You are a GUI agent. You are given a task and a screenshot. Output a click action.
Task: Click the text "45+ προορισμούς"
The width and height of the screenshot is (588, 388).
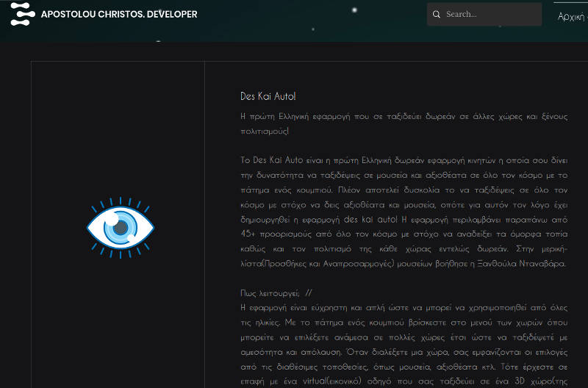(276, 234)
